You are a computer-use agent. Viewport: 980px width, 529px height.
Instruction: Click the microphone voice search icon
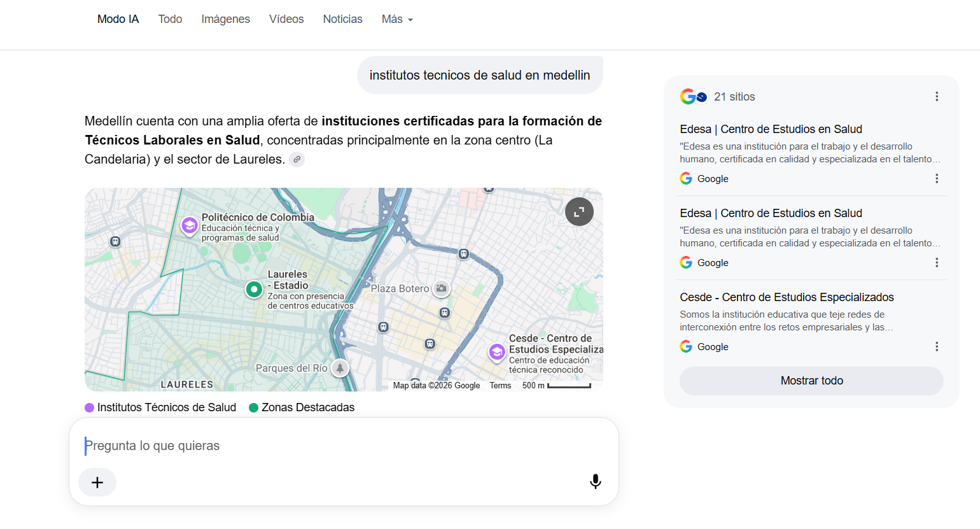click(596, 482)
